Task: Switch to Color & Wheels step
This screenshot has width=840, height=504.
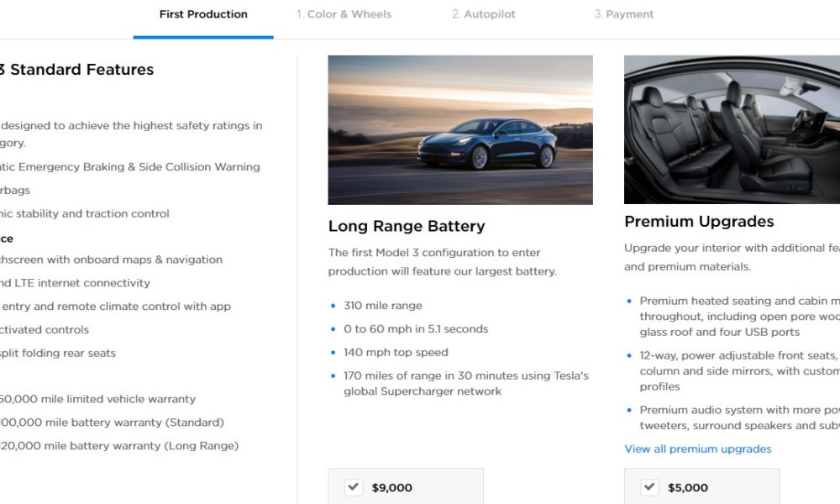Action: pyautogui.click(x=344, y=14)
